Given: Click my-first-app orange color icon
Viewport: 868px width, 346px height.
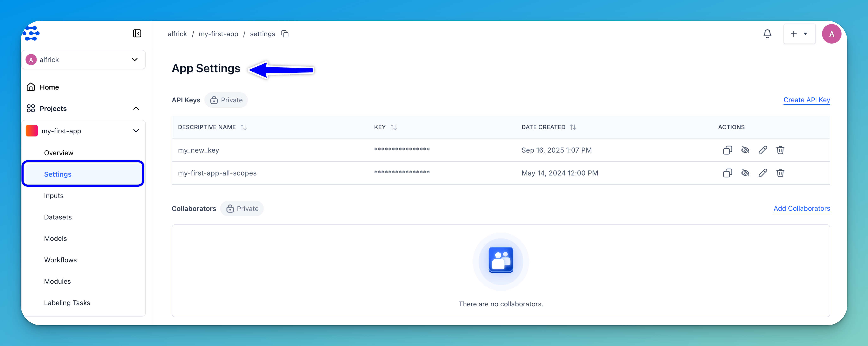Looking at the screenshot, I should click(x=32, y=131).
